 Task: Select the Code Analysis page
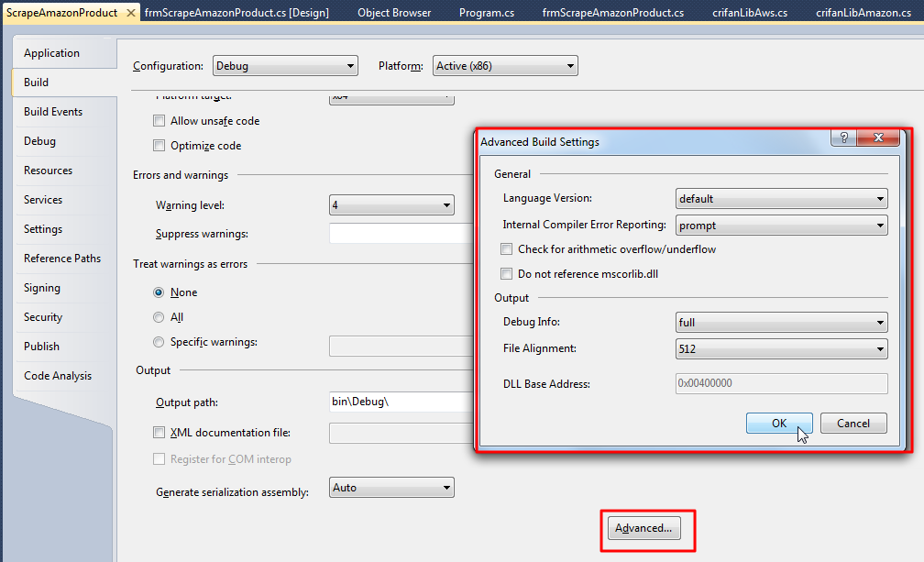[x=64, y=376]
